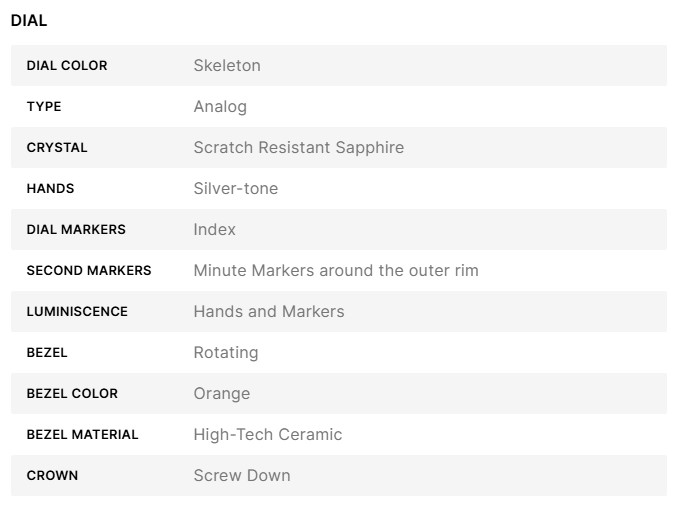Select the Scratch Resistant Sapphire text
Screen dimensions: 673x505
[298, 148]
